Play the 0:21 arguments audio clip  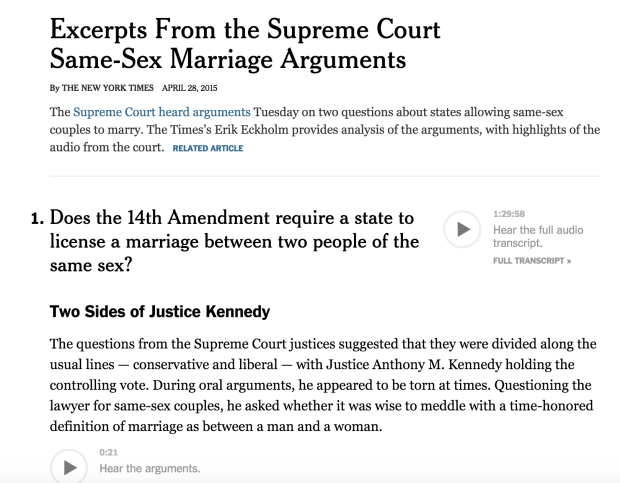point(69,467)
